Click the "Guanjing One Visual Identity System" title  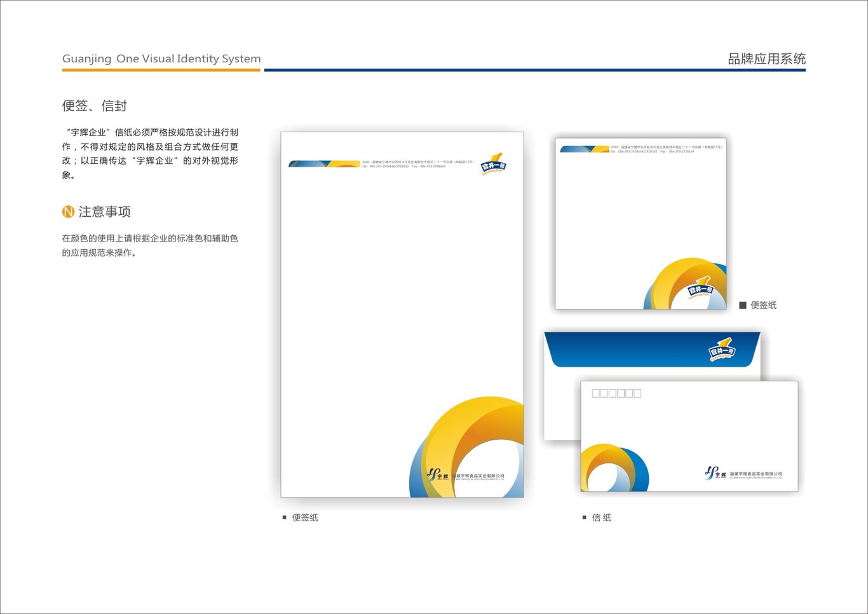161,58
